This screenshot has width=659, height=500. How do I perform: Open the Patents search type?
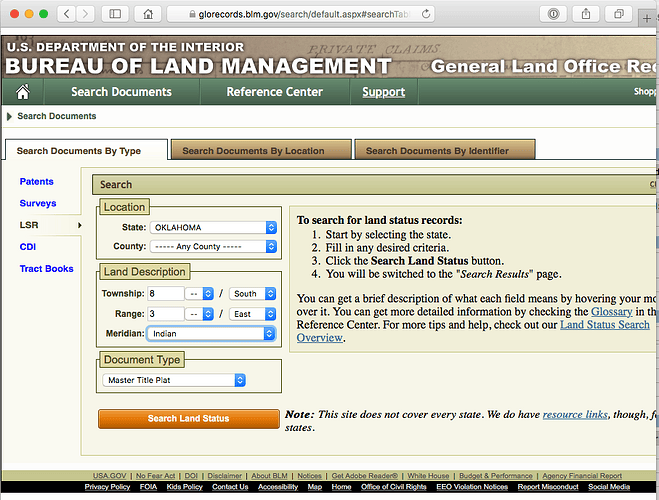click(37, 182)
